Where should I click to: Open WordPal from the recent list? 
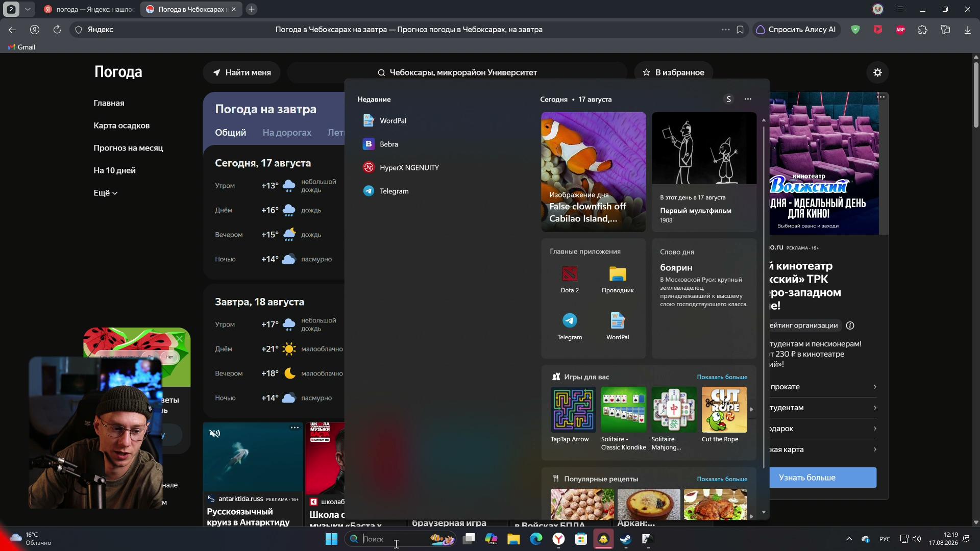(384, 120)
